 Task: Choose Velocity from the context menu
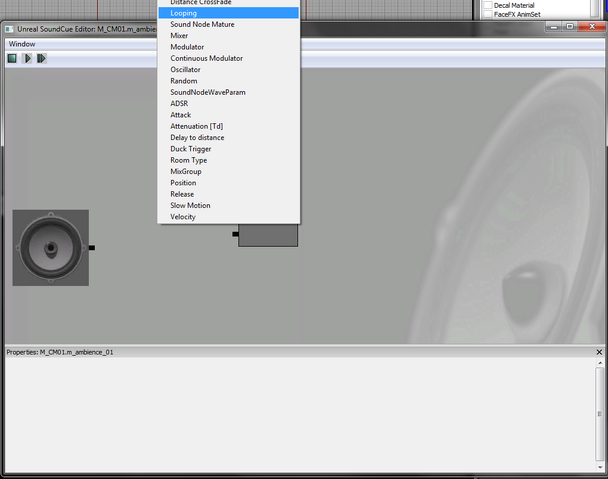tap(229, 216)
